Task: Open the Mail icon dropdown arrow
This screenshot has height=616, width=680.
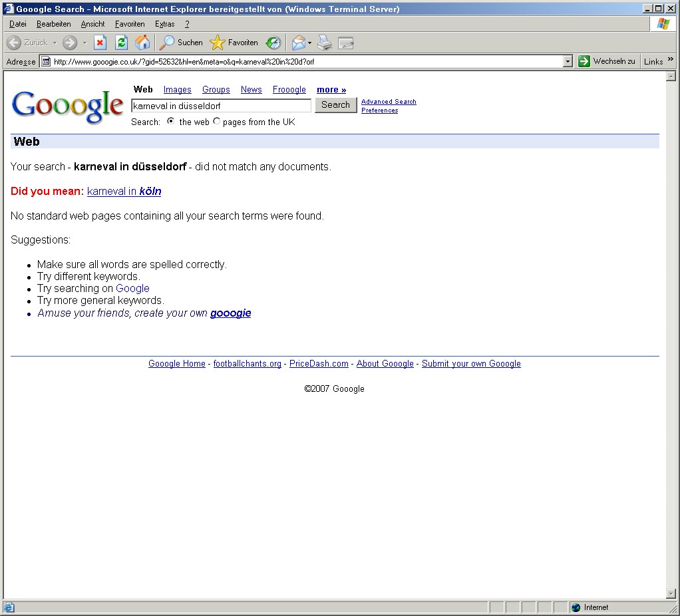Action: pyautogui.click(x=309, y=43)
